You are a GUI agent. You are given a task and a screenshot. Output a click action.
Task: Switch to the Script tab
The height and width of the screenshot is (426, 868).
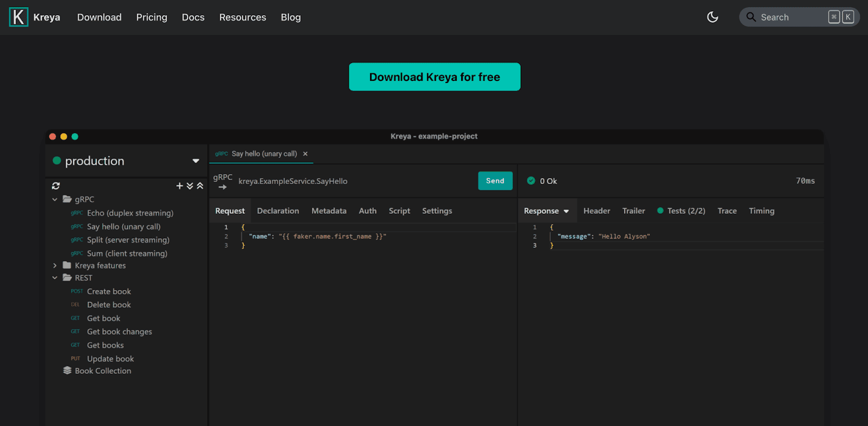click(x=399, y=211)
